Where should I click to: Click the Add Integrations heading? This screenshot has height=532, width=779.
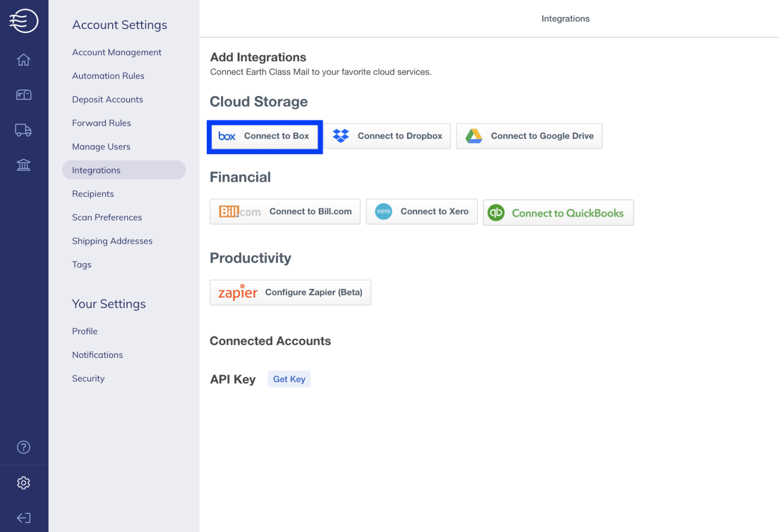coord(258,57)
